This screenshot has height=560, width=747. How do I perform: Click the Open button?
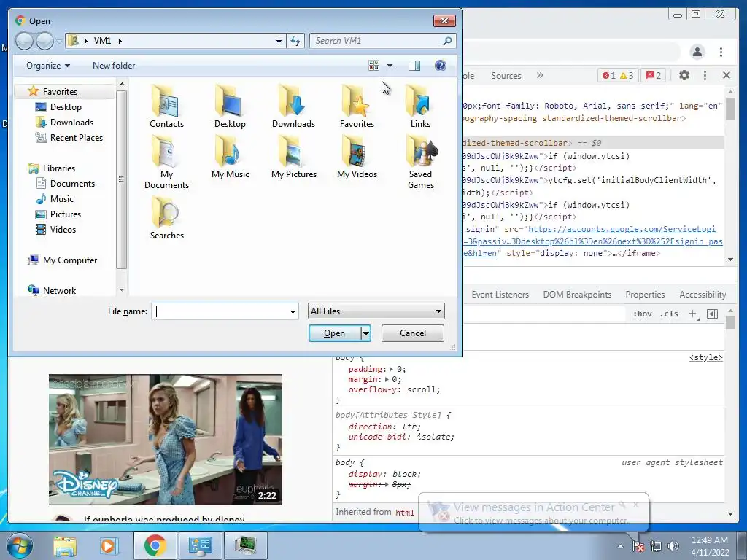pyautogui.click(x=334, y=333)
